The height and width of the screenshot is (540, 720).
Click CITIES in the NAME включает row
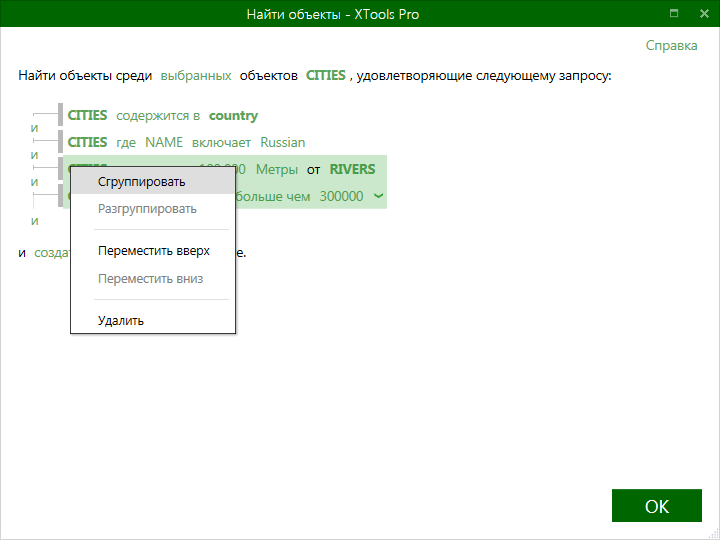pos(87,142)
